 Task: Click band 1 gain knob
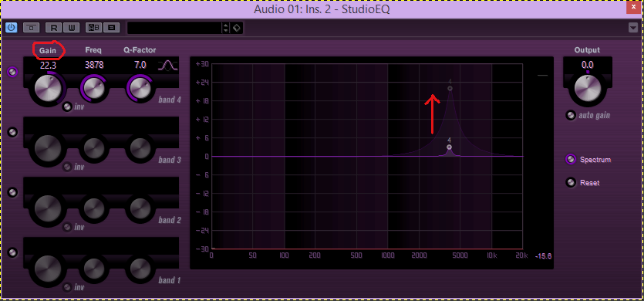[48, 268]
